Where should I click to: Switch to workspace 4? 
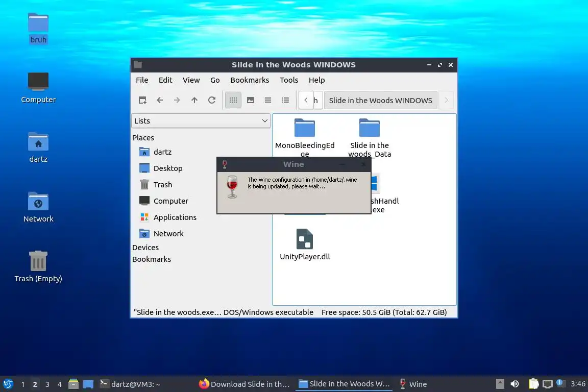[x=59, y=384]
